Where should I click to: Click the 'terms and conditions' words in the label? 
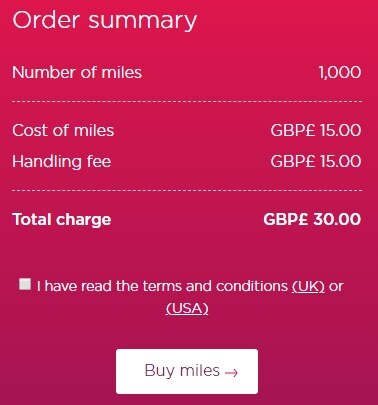[215, 286]
